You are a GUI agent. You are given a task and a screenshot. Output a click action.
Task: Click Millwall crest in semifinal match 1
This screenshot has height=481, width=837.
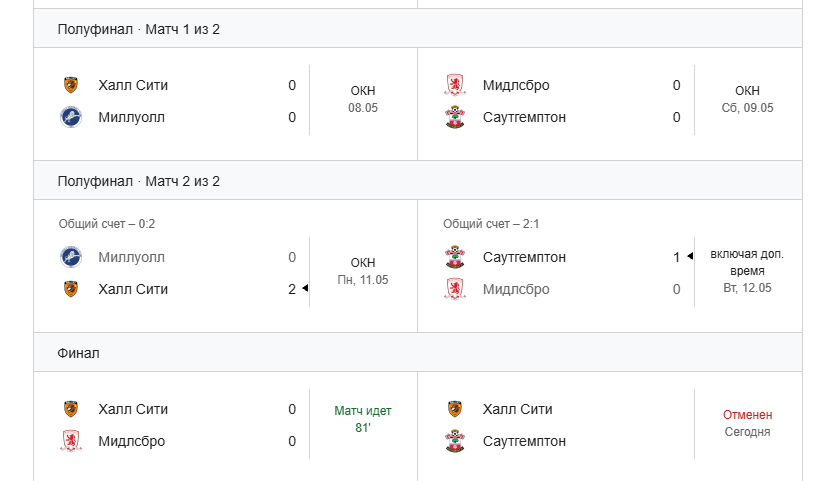tap(70, 117)
